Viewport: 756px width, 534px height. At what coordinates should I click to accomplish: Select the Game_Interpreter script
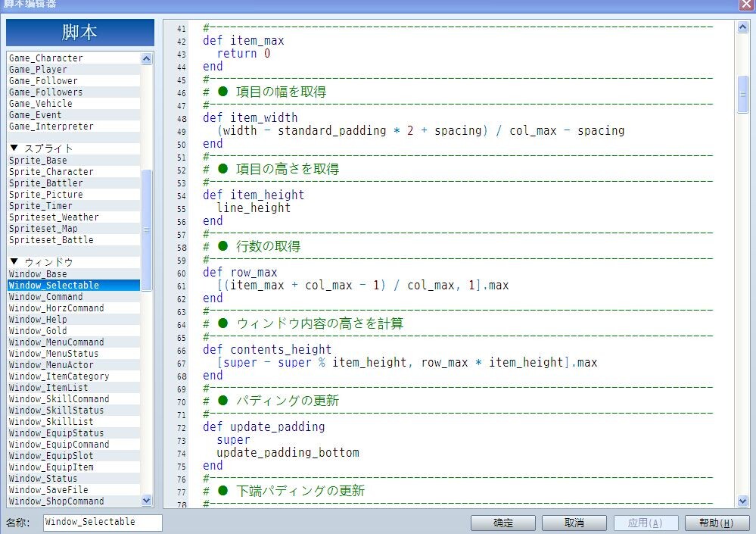[74, 126]
